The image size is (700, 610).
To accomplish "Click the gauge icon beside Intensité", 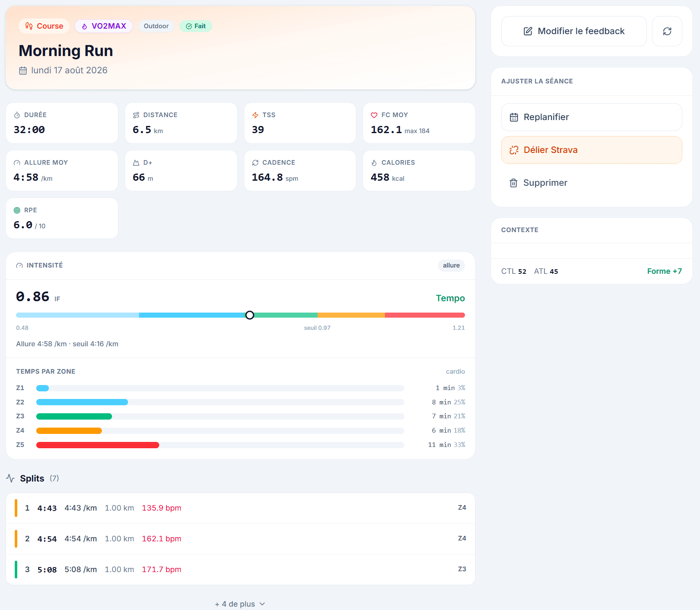I will pyautogui.click(x=19, y=265).
